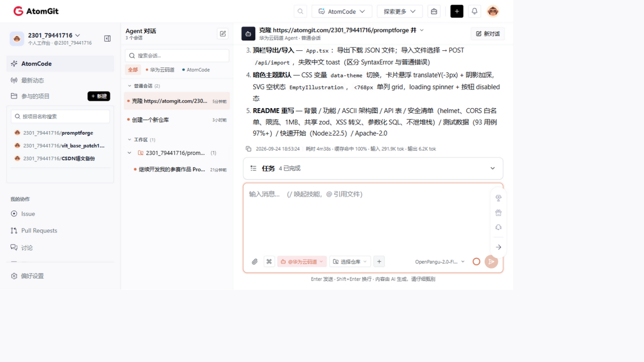Click the task list icon beside 任务
Viewport: 644px width, 362px height.
(254, 168)
